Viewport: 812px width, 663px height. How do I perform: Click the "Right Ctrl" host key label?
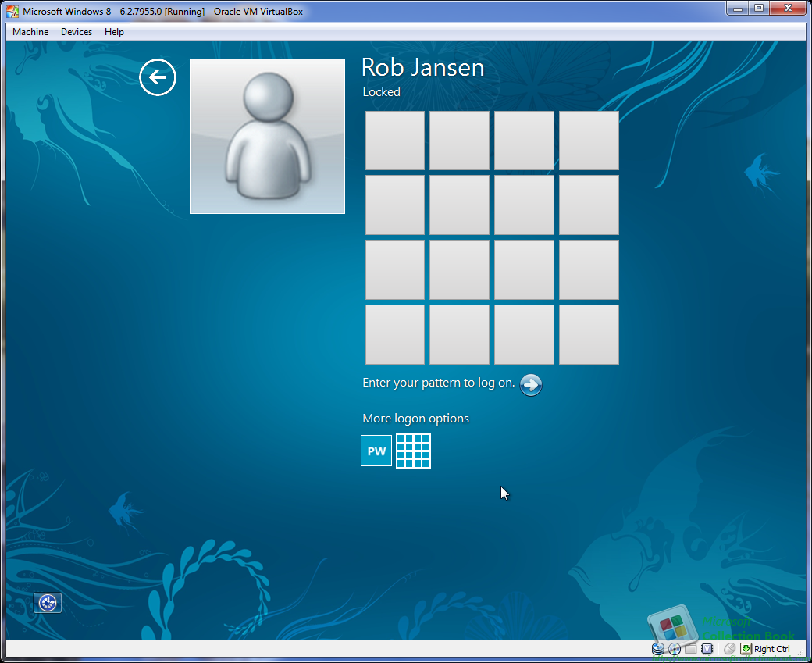coord(771,649)
